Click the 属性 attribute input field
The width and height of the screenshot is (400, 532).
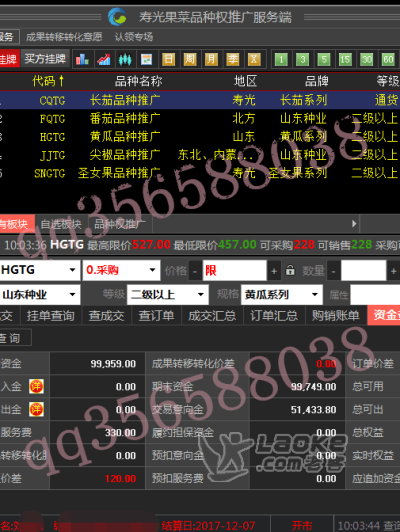pyautogui.click(x=375, y=294)
